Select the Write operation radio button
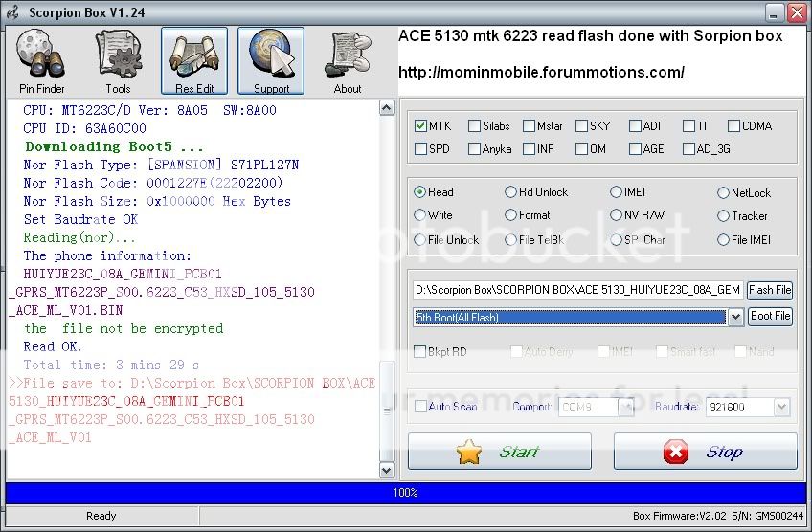Image resolution: width=812 pixels, height=532 pixels. (x=419, y=214)
